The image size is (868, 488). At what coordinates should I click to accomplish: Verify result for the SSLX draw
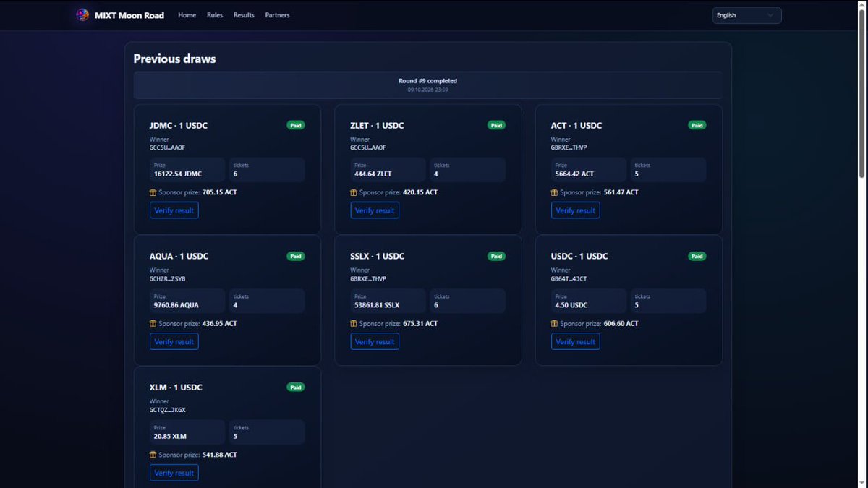(x=375, y=341)
